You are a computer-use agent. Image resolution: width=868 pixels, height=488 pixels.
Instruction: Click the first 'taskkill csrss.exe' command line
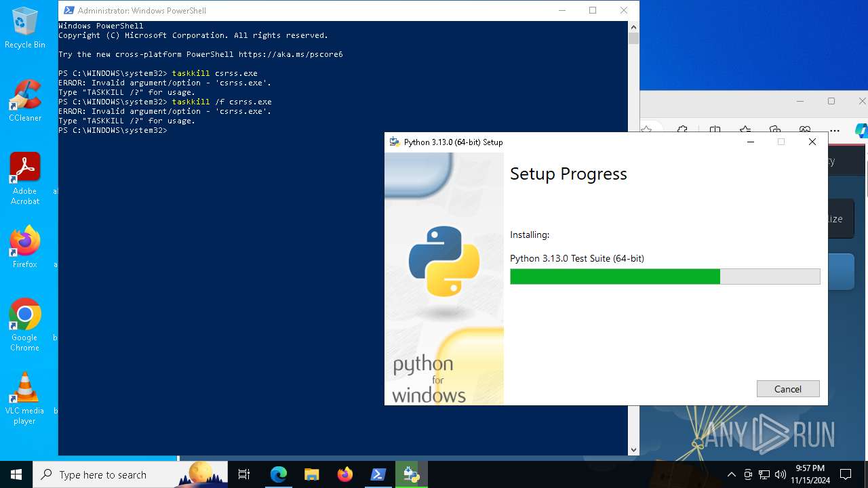[158, 73]
